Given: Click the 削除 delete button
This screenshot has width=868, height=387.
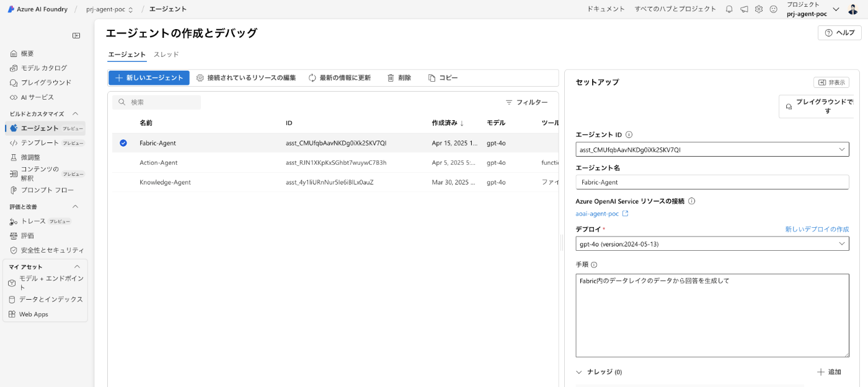Looking at the screenshot, I should (399, 78).
